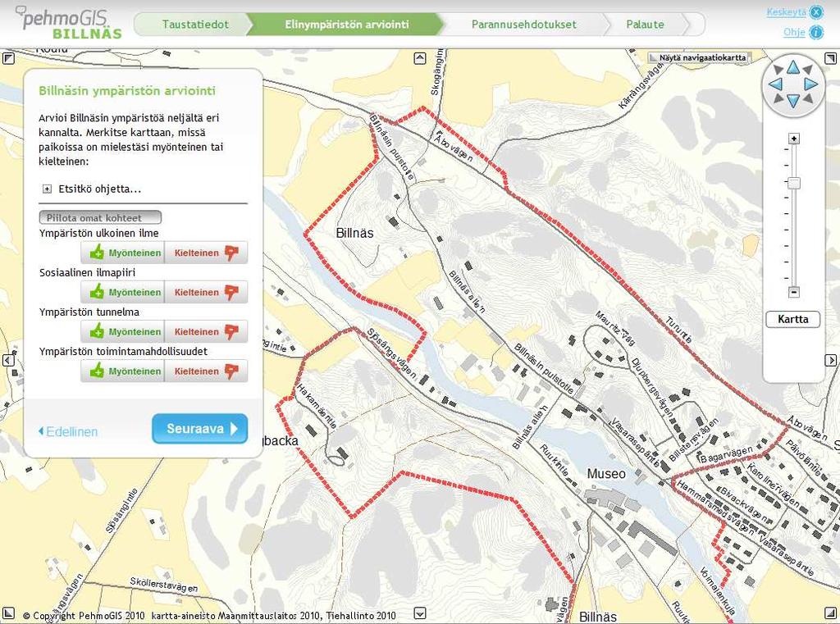The image size is (840, 624).
Task: Click the Bagarvägen road label
Action: (726, 455)
